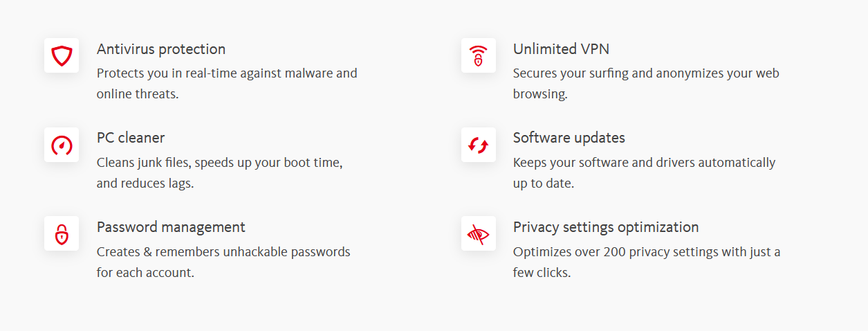The width and height of the screenshot is (868, 331).
Task: Click the PC cleaner speedometer icon
Action: click(62, 145)
